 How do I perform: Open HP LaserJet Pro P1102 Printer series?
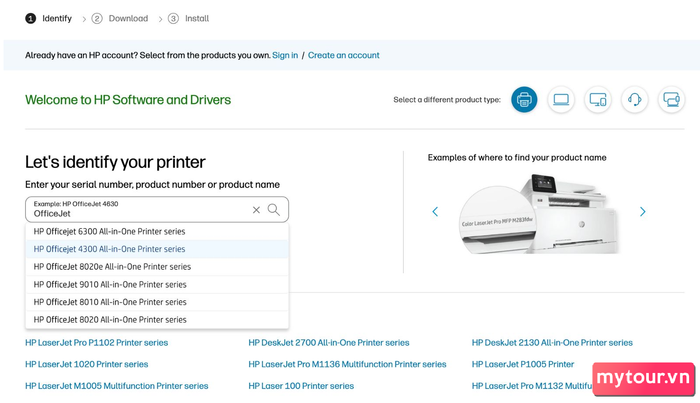point(96,343)
